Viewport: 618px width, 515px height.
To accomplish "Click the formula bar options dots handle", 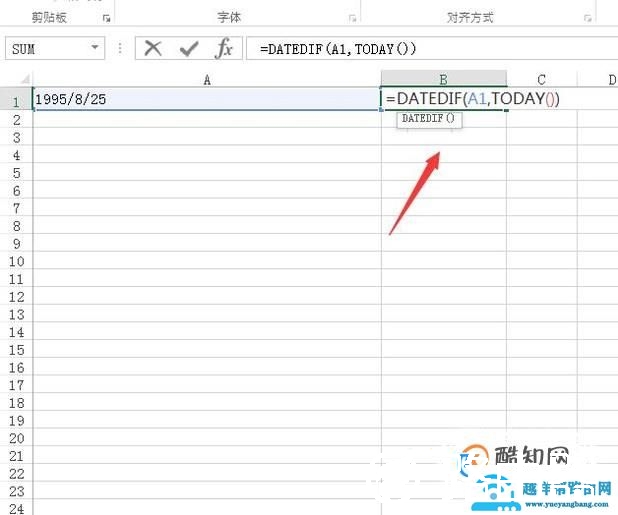I will pos(121,48).
